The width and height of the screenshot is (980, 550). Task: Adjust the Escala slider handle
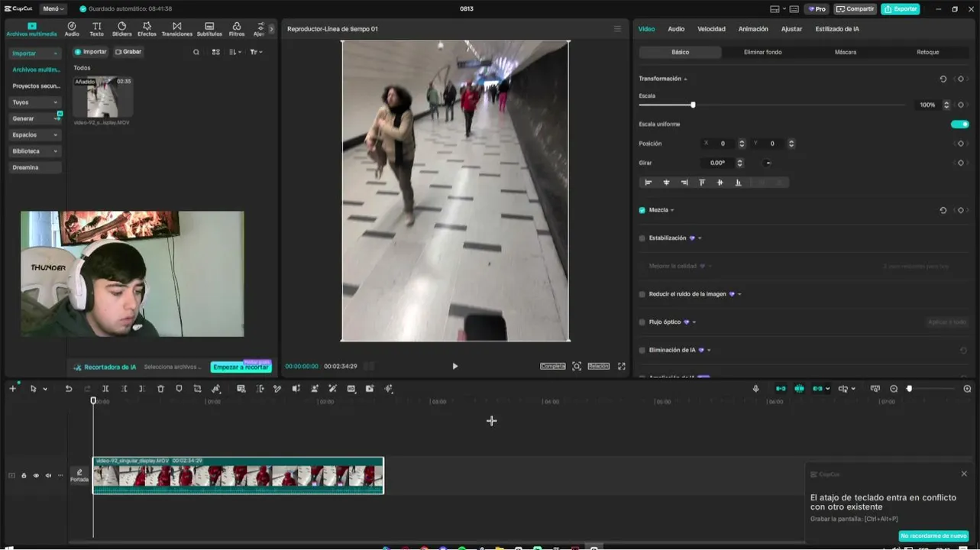click(x=693, y=105)
